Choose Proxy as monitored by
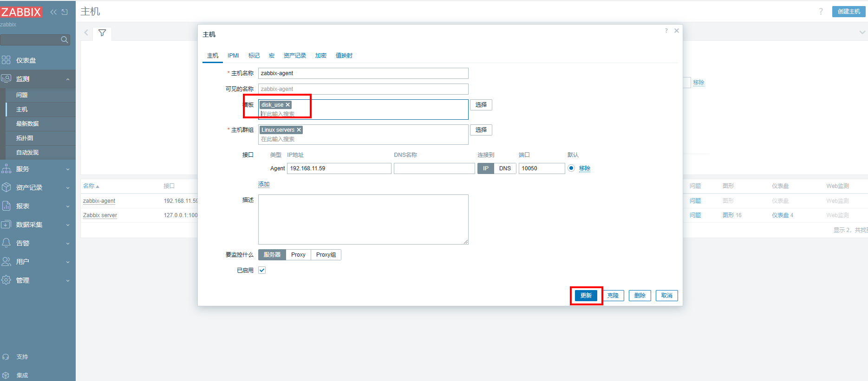 coord(298,255)
